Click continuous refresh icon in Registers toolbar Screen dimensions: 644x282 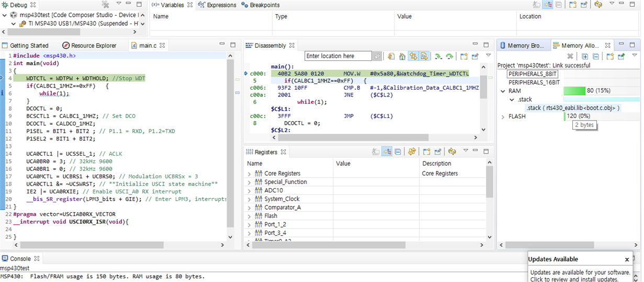pos(412,152)
